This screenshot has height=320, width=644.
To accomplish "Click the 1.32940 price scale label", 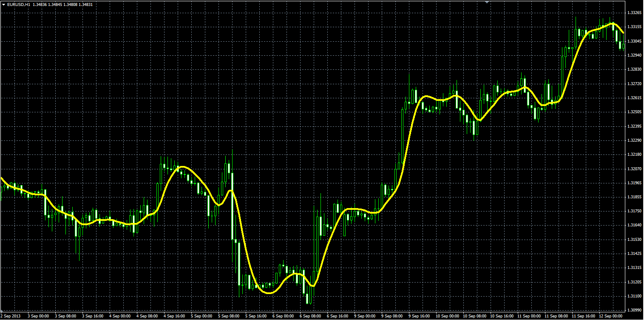I will tap(634, 55).
